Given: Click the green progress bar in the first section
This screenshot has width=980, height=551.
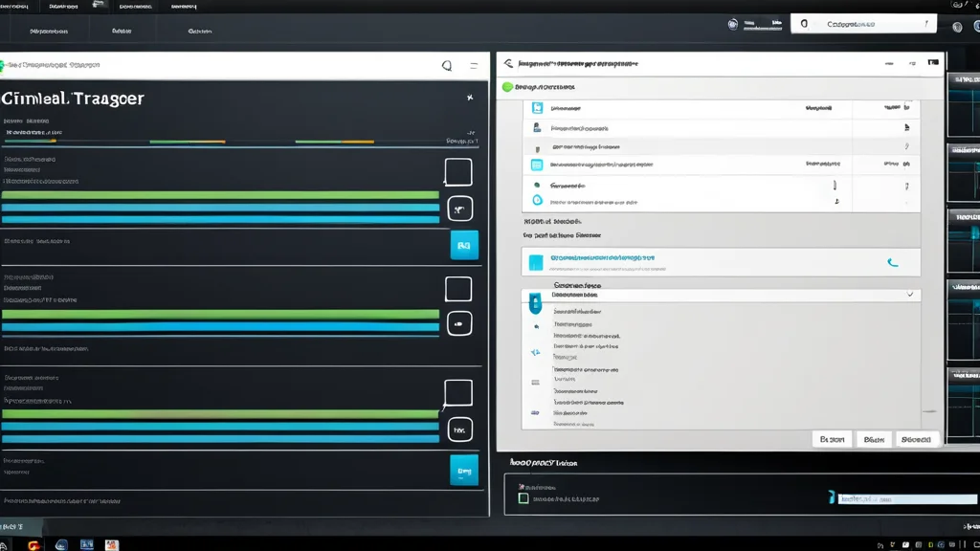Looking at the screenshot, I should (x=220, y=195).
